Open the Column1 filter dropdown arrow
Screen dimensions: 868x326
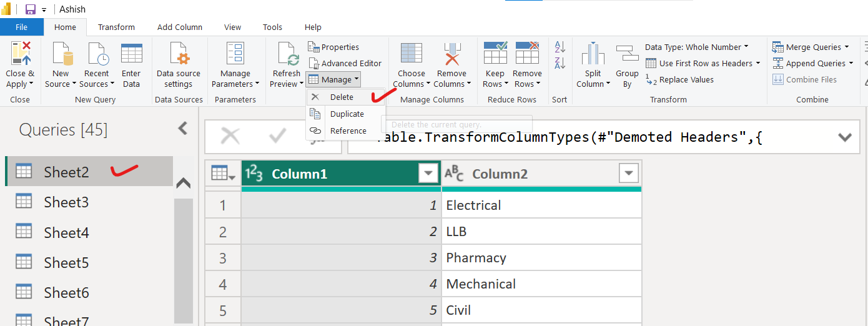428,174
